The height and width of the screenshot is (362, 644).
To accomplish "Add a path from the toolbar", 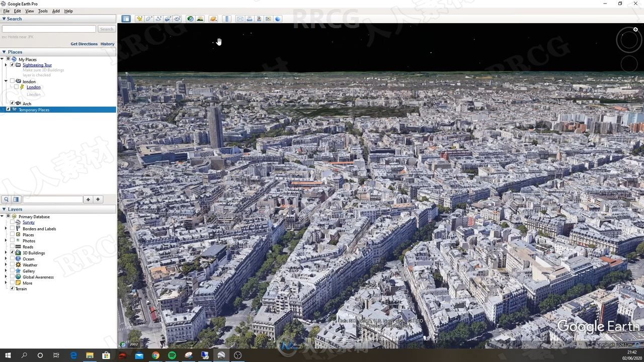I will [x=158, y=19].
